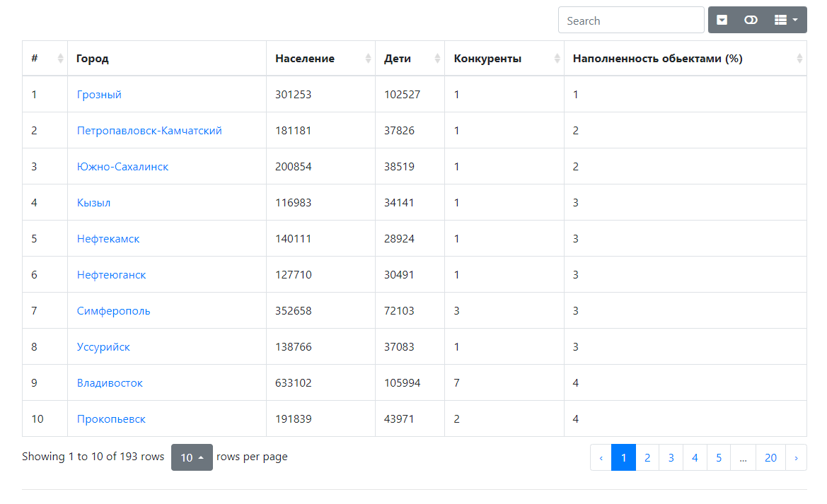Open the Уссурийск link
This screenshot has height=504, width=827.
[x=103, y=347]
